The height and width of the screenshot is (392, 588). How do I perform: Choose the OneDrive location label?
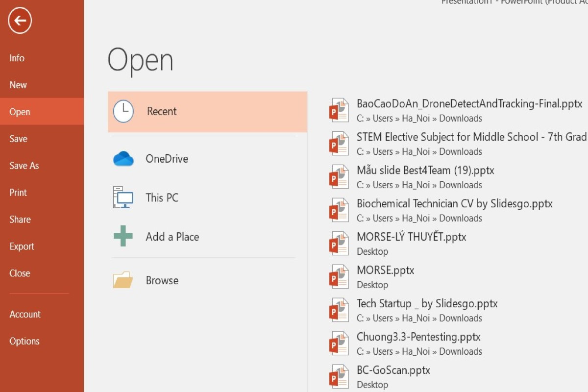(x=167, y=159)
